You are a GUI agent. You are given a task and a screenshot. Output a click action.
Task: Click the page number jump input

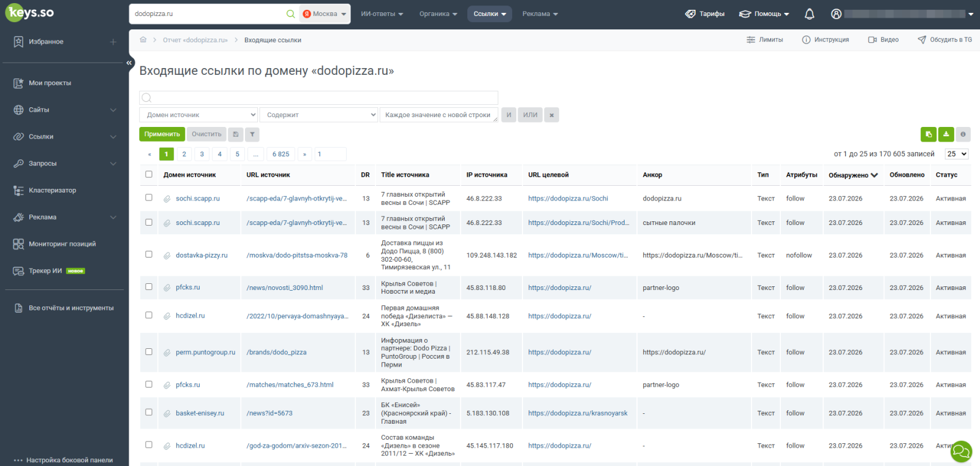pyautogui.click(x=330, y=154)
